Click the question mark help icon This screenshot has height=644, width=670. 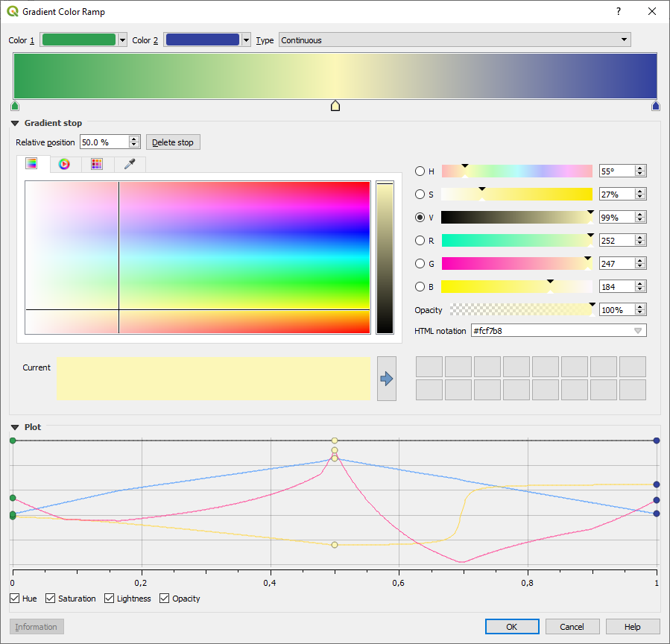coord(619,11)
